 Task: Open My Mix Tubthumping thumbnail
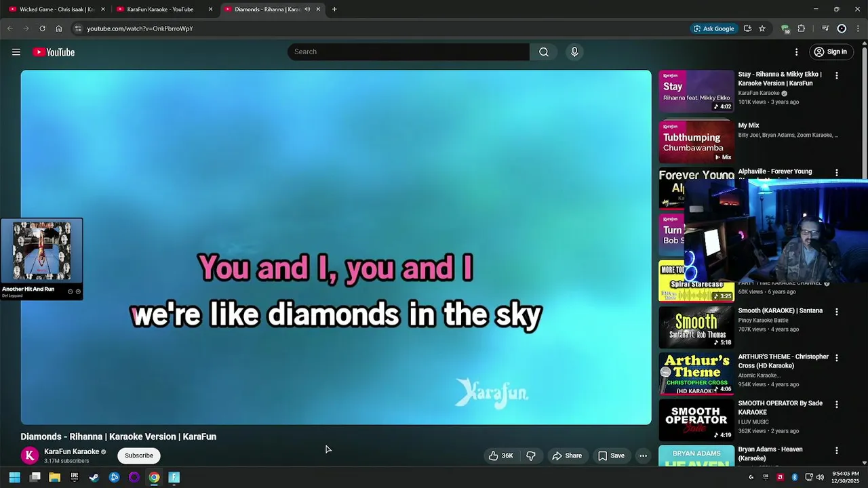click(x=696, y=141)
